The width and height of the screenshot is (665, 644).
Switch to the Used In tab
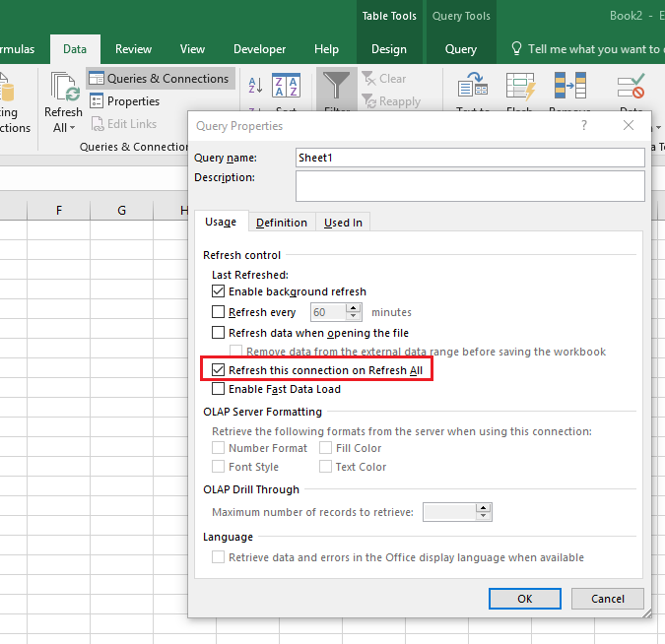pos(343,223)
